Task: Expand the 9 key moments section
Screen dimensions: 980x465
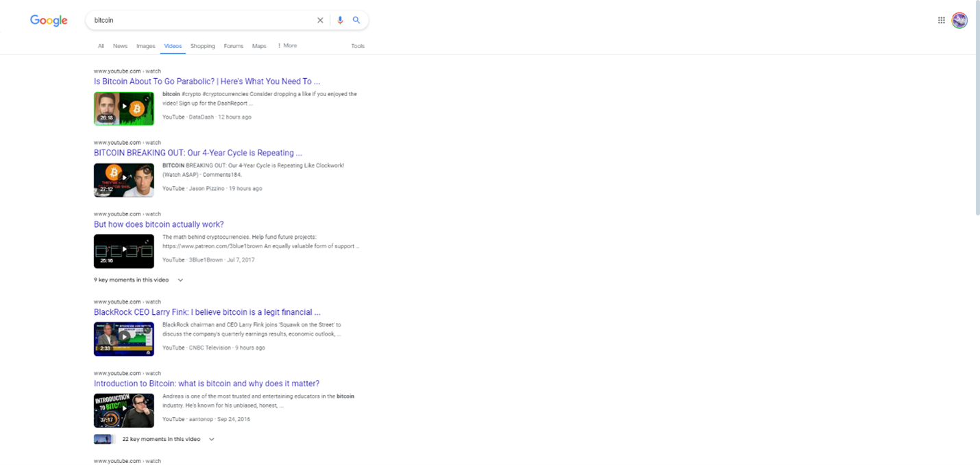Action: pyautogui.click(x=180, y=280)
